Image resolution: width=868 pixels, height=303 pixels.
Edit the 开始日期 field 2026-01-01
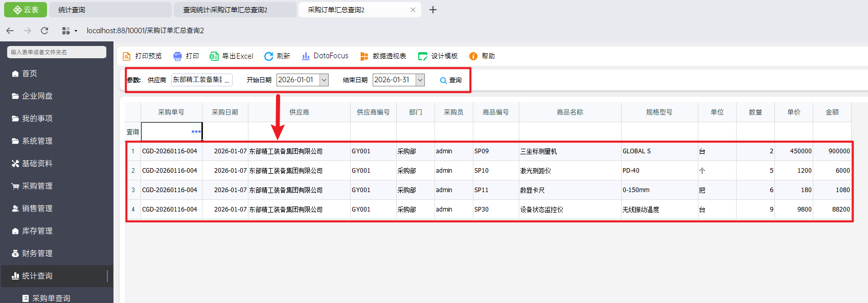click(298, 80)
